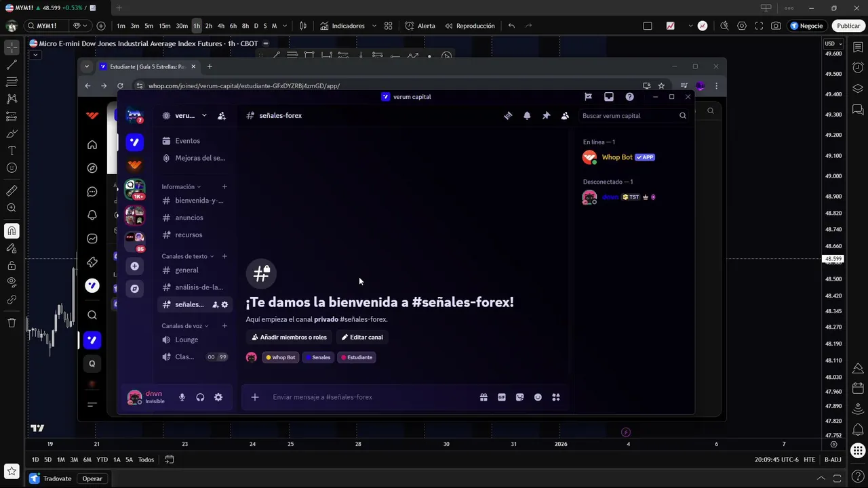Viewport: 868px width, 488px height.
Task: Select the verum capital server icon
Action: 134,142
